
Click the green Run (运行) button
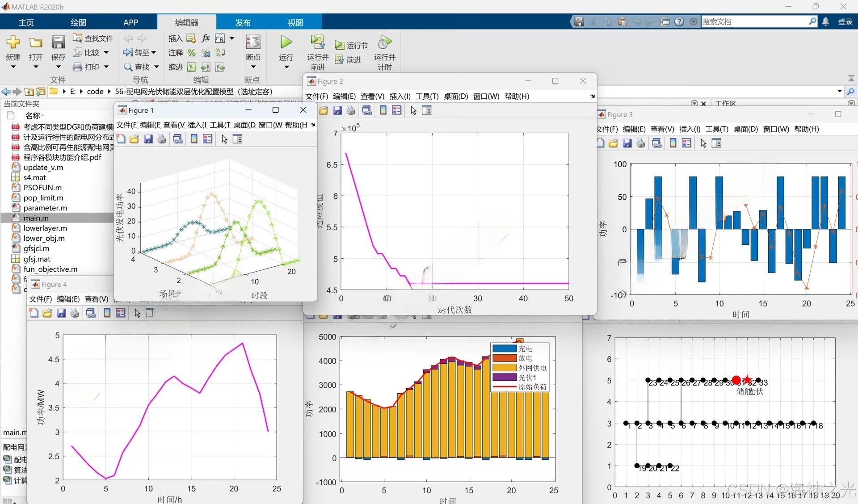click(x=286, y=43)
